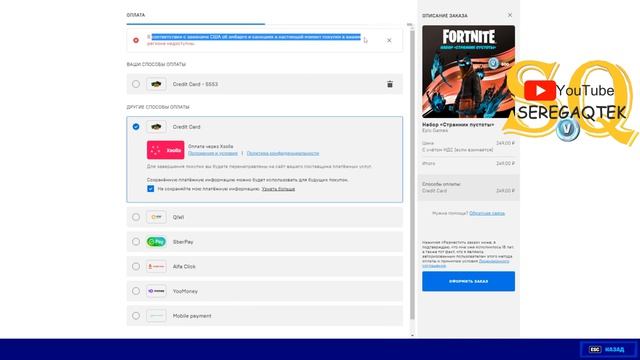
Task: Click the Alfa Click logo icon
Action: coord(156,267)
